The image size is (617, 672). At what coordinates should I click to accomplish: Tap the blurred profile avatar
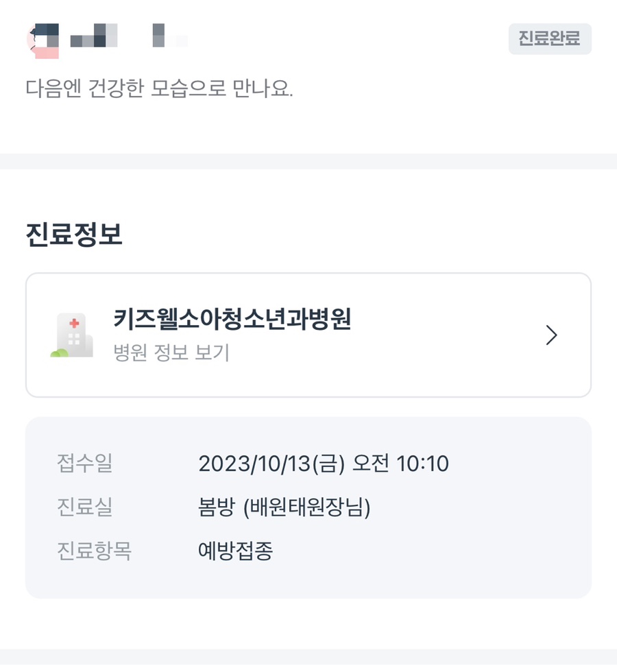(43, 38)
